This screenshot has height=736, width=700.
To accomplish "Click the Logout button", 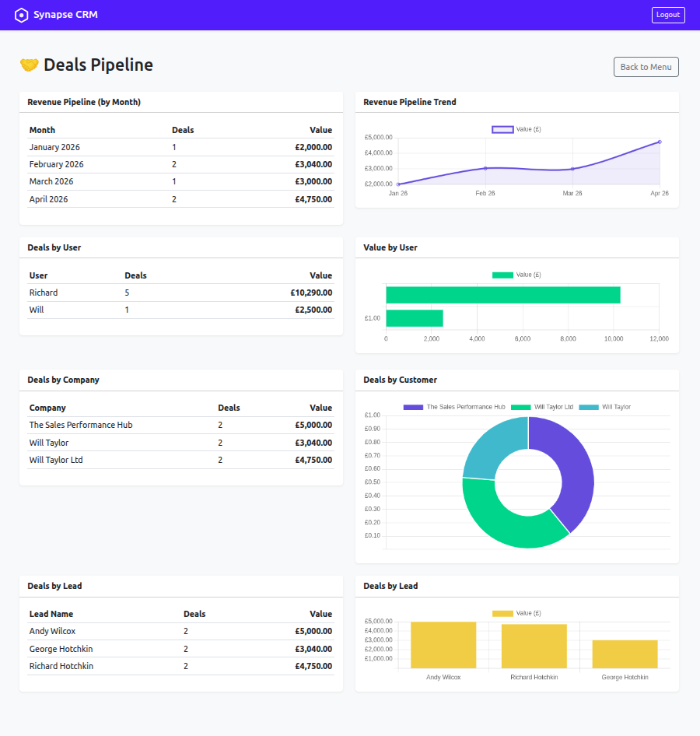I will coord(667,15).
